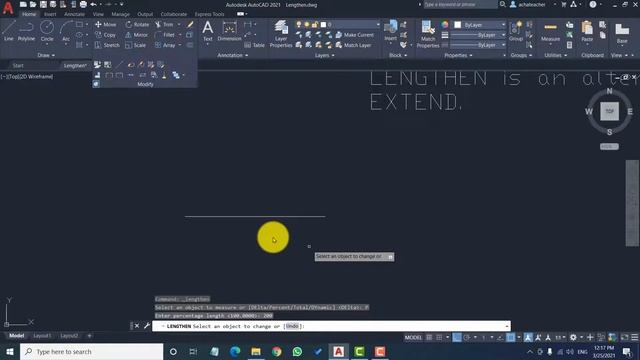Click the Measure utility
The image size is (640, 360).
550,31
